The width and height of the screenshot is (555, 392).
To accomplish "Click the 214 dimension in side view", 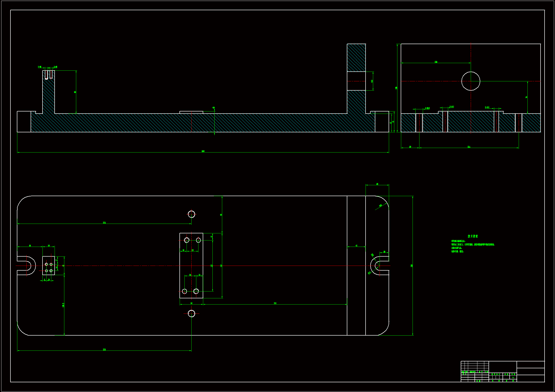I will (x=469, y=147).
